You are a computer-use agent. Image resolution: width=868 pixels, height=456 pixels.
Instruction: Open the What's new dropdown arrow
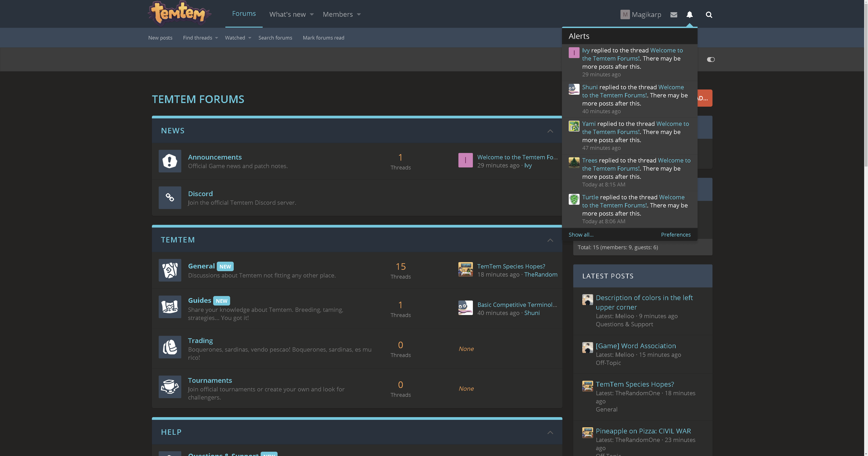[x=312, y=14]
